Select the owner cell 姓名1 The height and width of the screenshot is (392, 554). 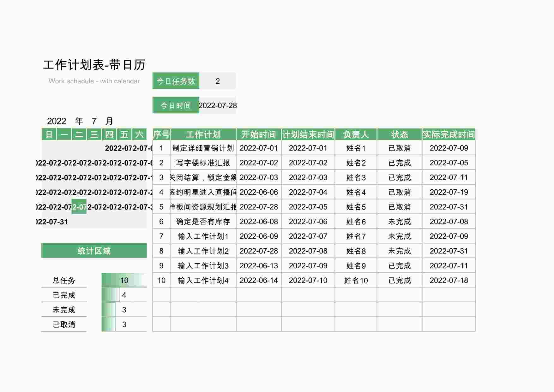[x=356, y=148]
